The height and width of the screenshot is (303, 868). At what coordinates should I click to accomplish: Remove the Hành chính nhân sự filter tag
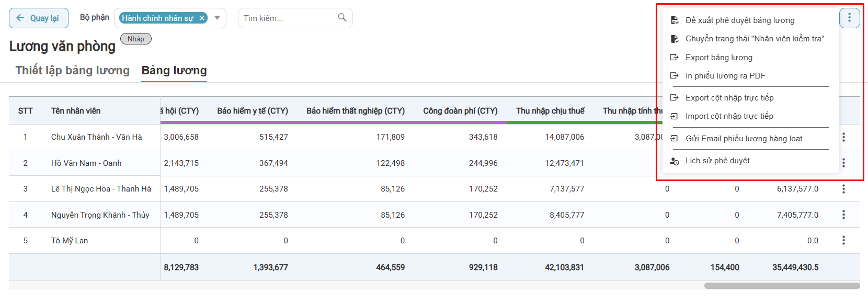pyautogui.click(x=202, y=18)
